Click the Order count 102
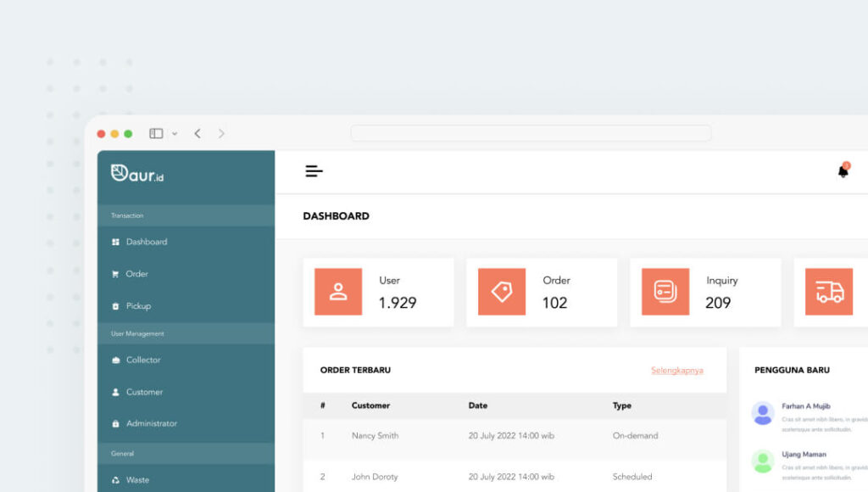The width and height of the screenshot is (868, 492). pyautogui.click(x=554, y=303)
